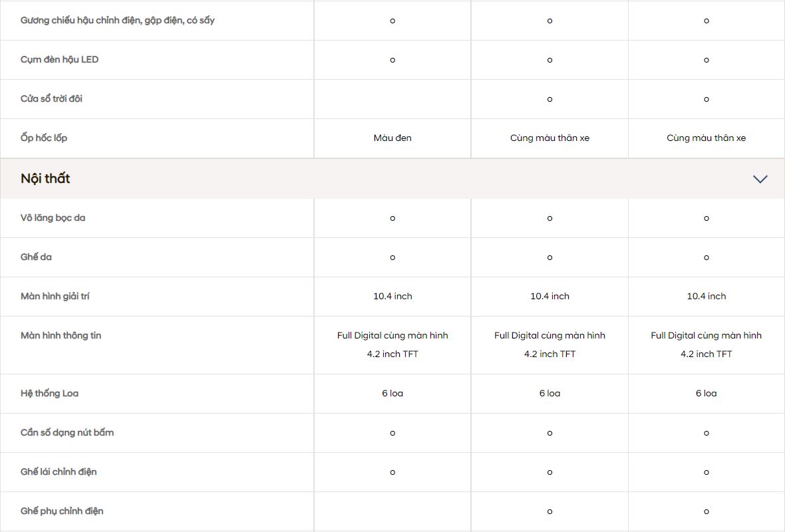Image resolution: width=785 pixels, height=532 pixels.
Task: Click last-column Full Digital cùng màn hình text
Action: click(x=706, y=336)
